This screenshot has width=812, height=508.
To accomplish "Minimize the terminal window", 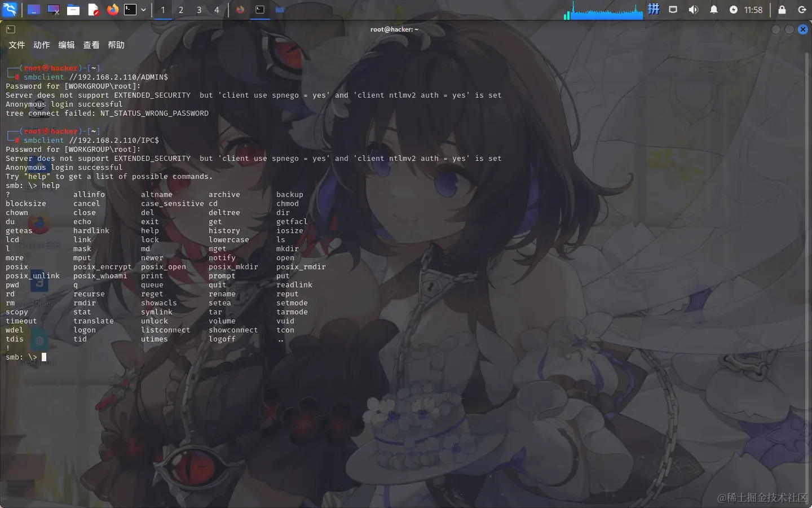I will tap(776, 29).
